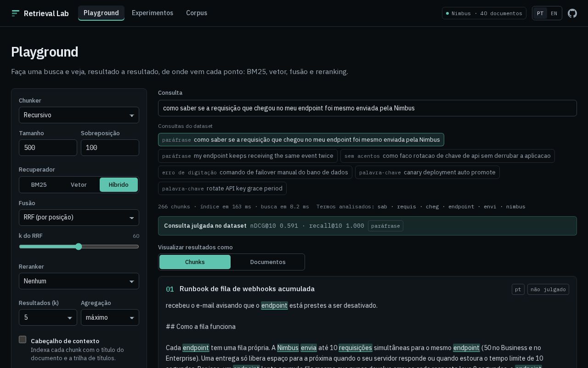Open the Reranker dropdown set to Nenhum
Image resolution: width=588 pixels, height=368 pixels.
pos(79,281)
